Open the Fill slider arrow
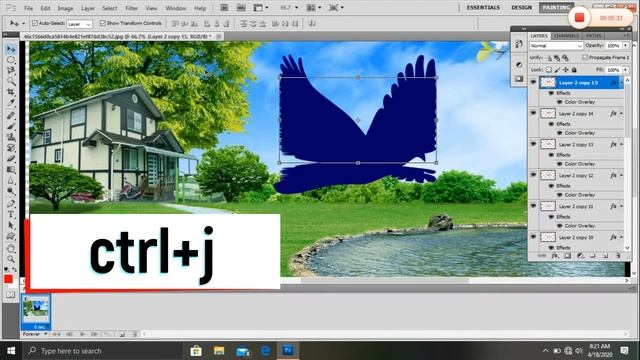Screen dimensions: 640x360 tap(626, 70)
